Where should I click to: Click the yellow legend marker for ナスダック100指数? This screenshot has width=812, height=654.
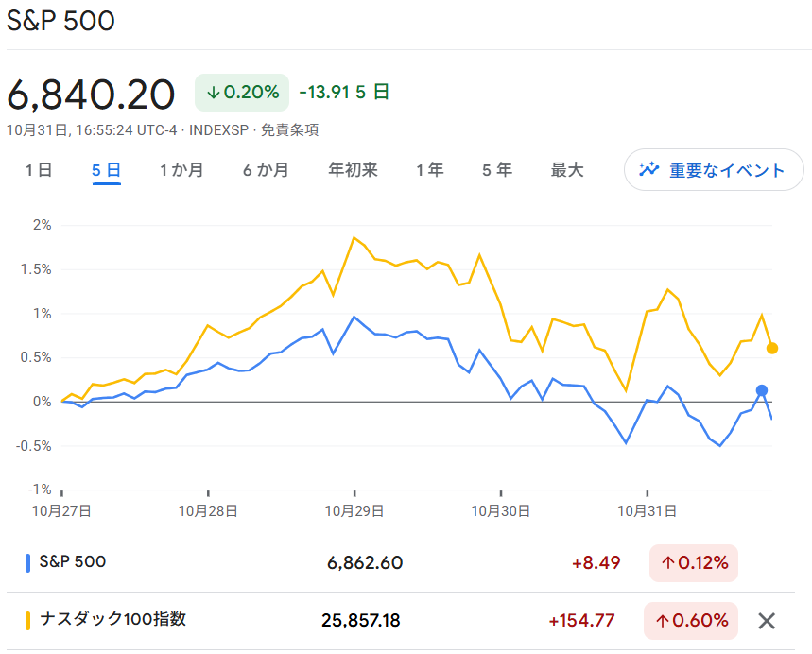click(29, 621)
